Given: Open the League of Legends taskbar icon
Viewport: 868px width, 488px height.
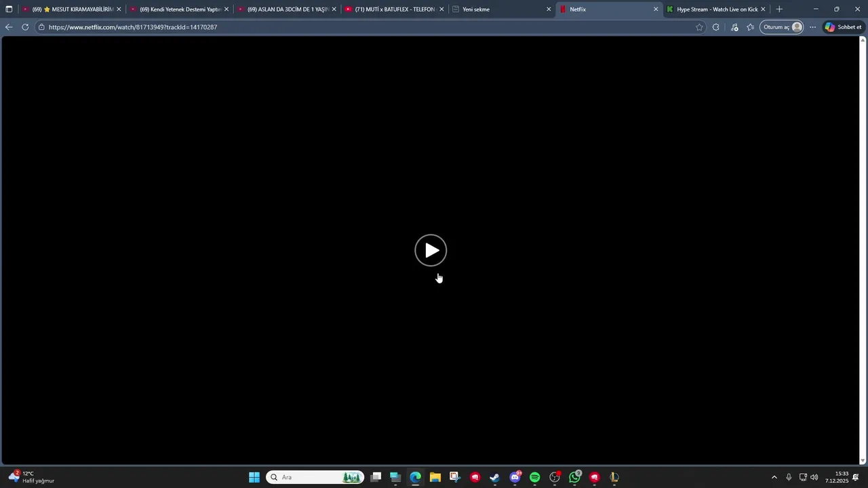Looking at the screenshot, I should 614,477.
